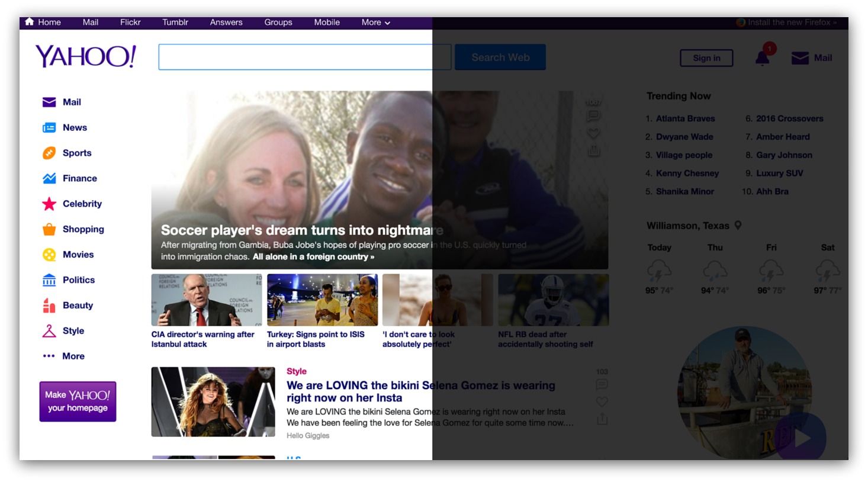This screenshot has height=482, width=868.
Task: Select the Shanika Minor trending link
Action: (x=685, y=192)
